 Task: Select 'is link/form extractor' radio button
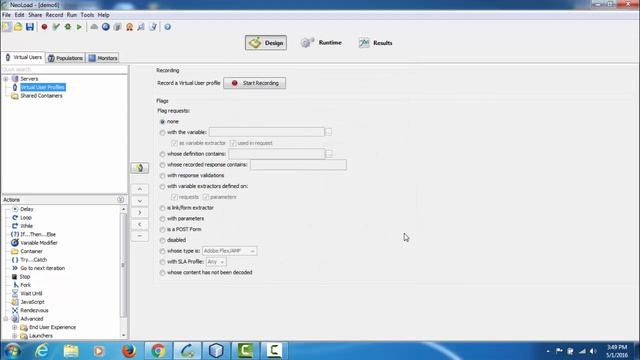162,208
